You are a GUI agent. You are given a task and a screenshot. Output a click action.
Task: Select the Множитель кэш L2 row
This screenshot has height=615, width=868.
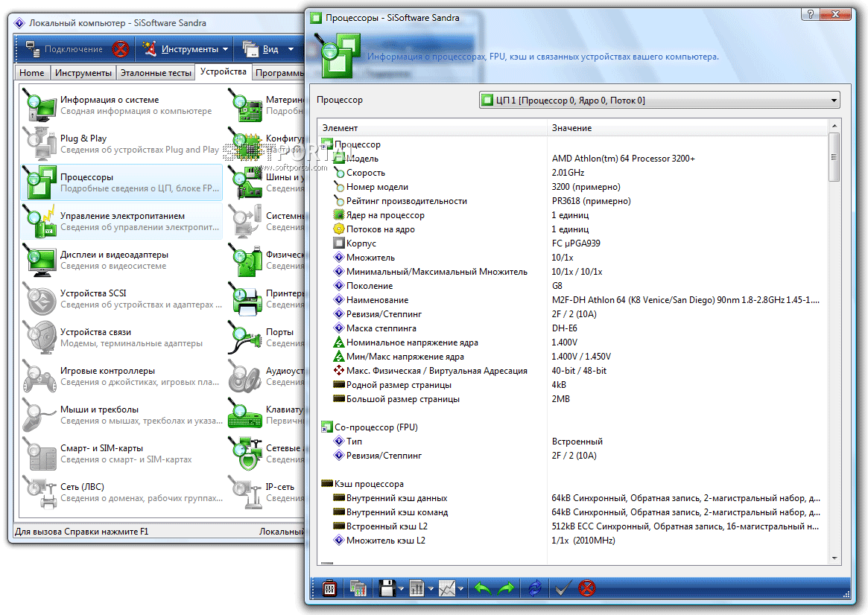coord(574,541)
